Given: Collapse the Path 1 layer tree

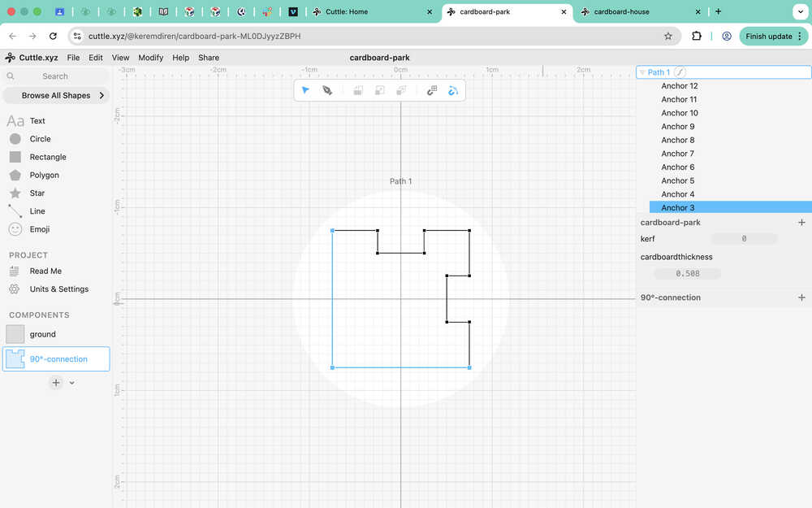Looking at the screenshot, I should click(642, 72).
